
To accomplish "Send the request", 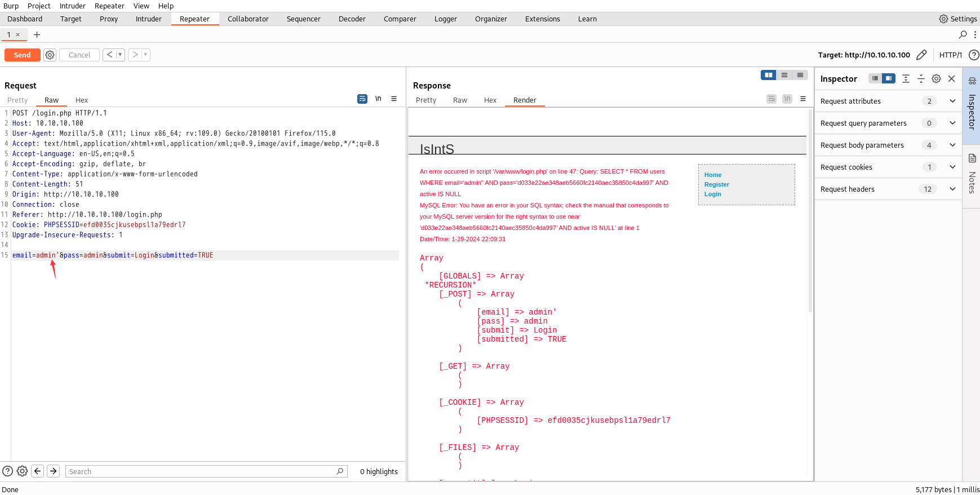I will pos(23,55).
